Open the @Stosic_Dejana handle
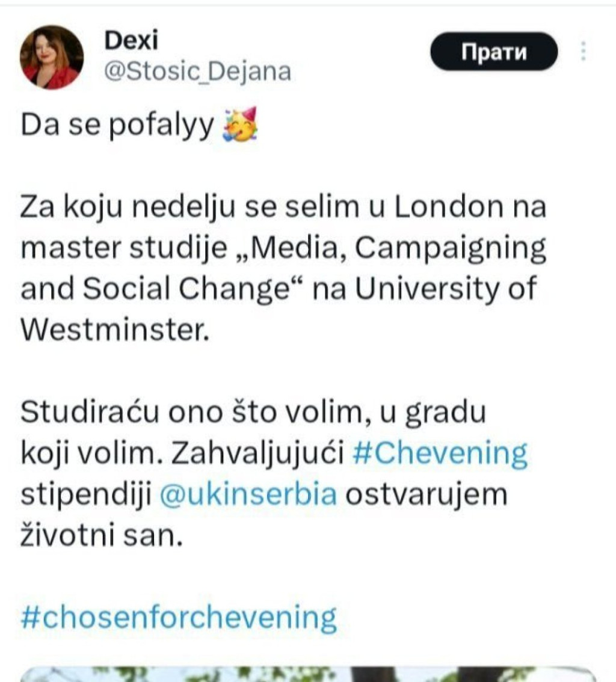The width and height of the screenshot is (616, 682). click(198, 72)
